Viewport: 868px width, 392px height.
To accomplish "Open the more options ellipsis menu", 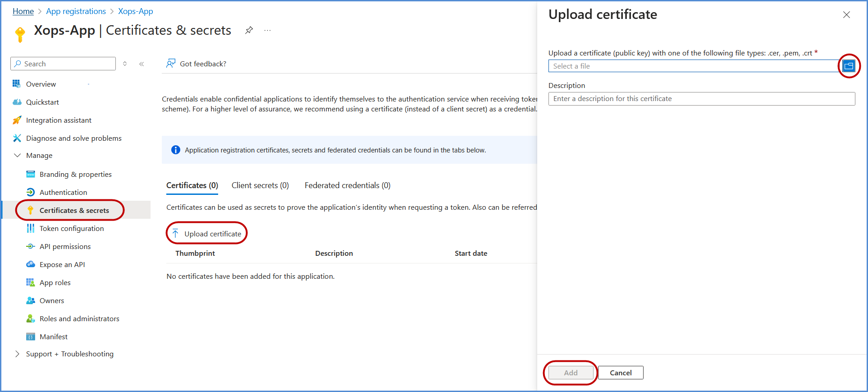I will tap(268, 30).
